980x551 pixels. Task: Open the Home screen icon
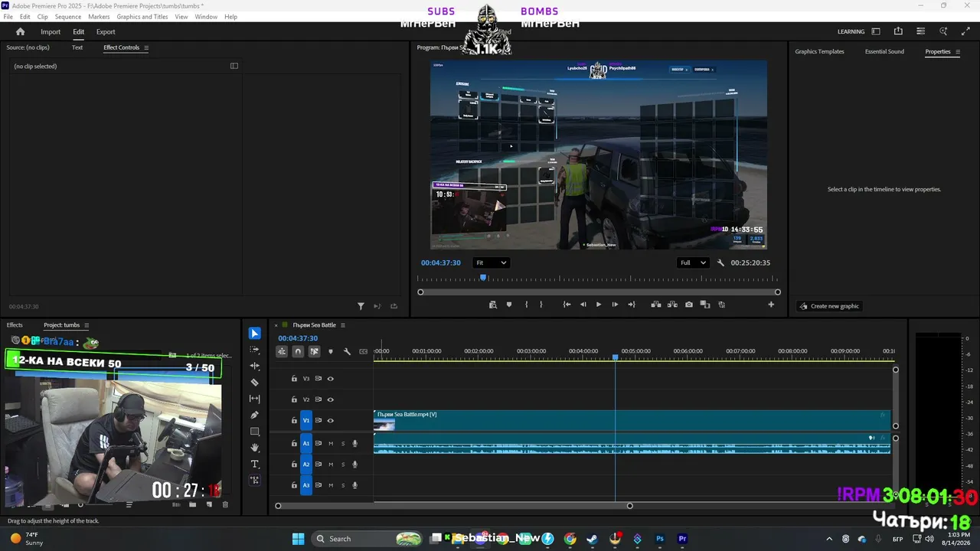click(21, 31)
